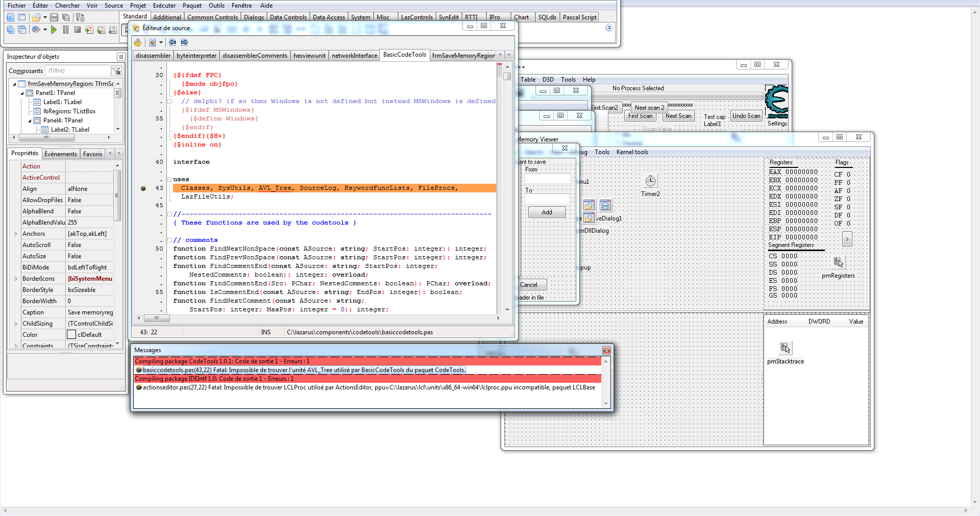
Task: Click the Color property clDefault swatch
Action: tap(71, 335)
